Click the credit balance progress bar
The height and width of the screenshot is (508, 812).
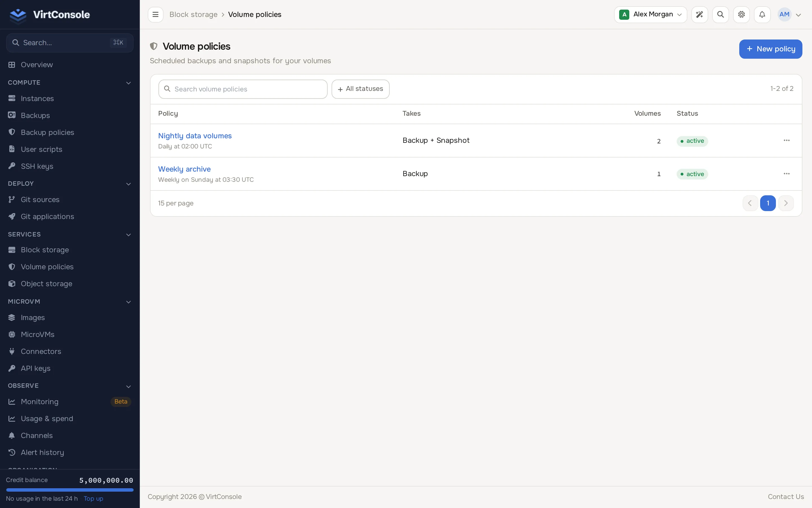click(70, 490)
